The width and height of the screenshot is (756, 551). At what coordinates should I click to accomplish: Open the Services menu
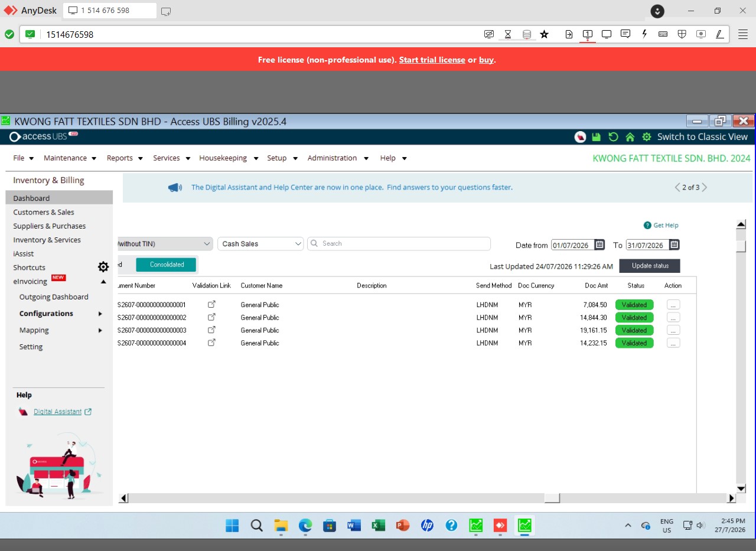pos(171,158)
